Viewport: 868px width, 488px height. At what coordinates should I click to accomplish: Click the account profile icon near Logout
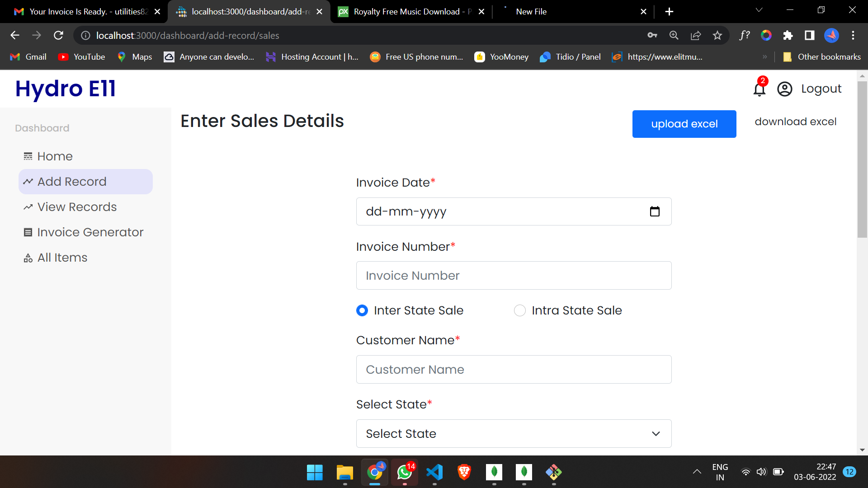(784, 89)
